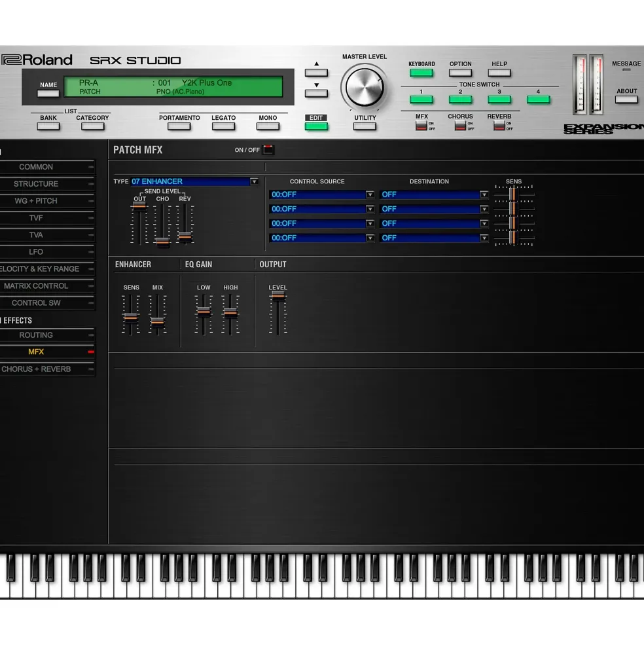Toggle the Edit button
Viewport: 644px width, 645px height.
coord(316,126)
